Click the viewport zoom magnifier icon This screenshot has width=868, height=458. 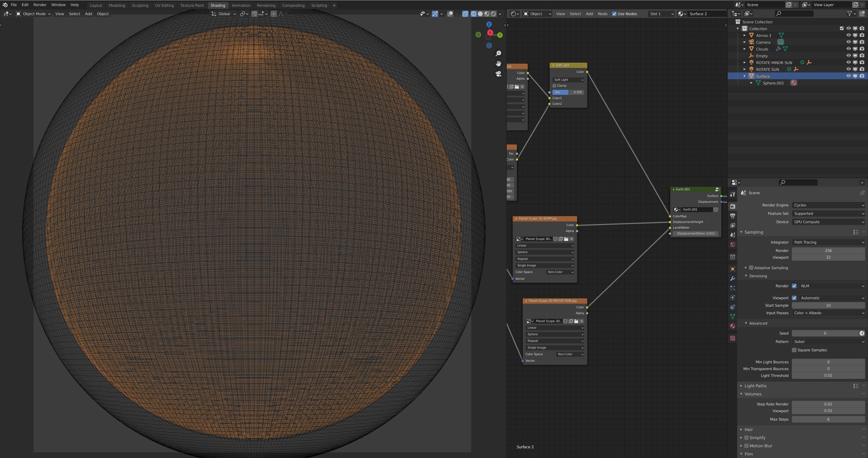pos(498,53)
